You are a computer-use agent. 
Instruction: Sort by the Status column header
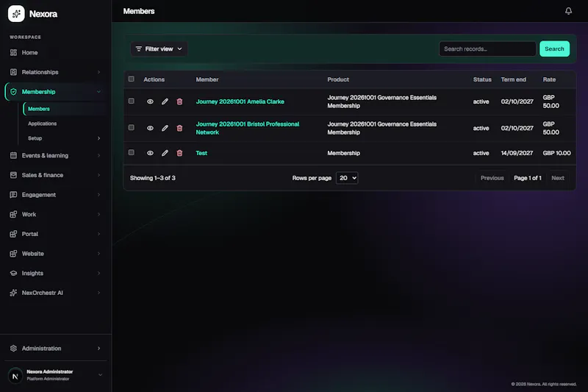482,79
